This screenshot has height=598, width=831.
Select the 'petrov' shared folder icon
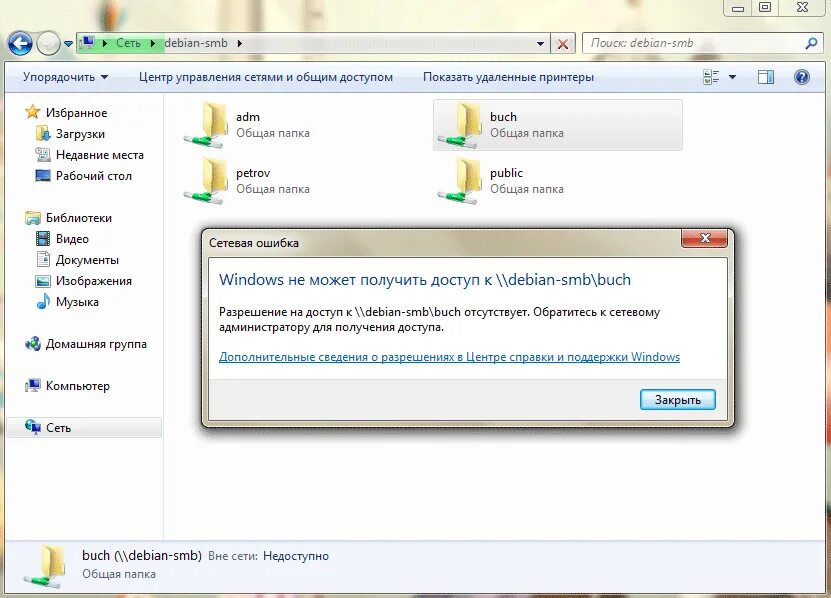207,181
